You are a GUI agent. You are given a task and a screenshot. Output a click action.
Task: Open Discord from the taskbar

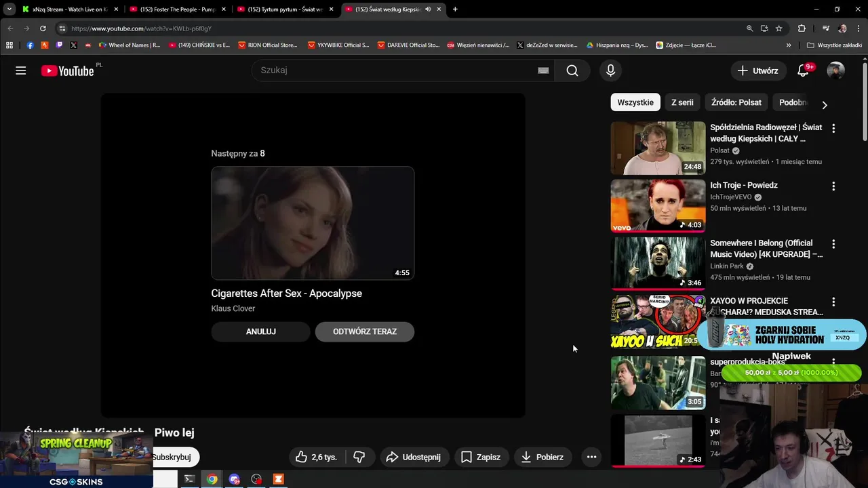tap(235, 479)
